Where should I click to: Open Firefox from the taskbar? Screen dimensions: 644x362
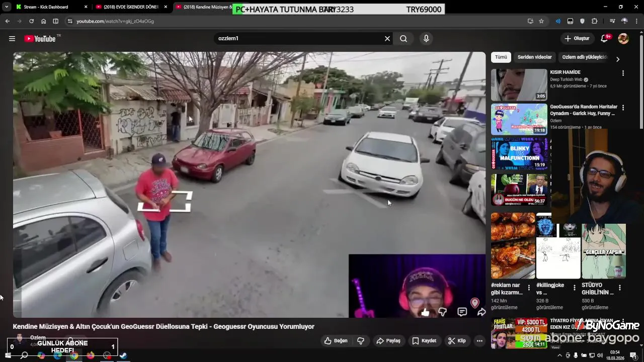click(x=91, y=355)
